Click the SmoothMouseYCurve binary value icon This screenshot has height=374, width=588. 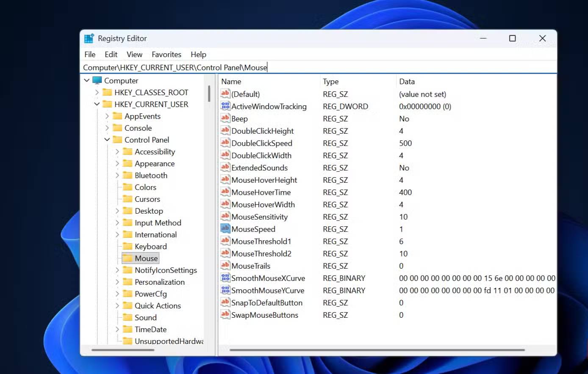[x=225, y=290]
